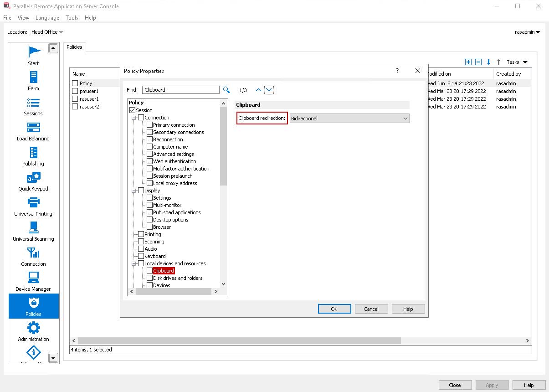The image size is (549, 392).
Task: Collapse the Connection tree node
Action: pyautogui.click(x=134, y=118)
